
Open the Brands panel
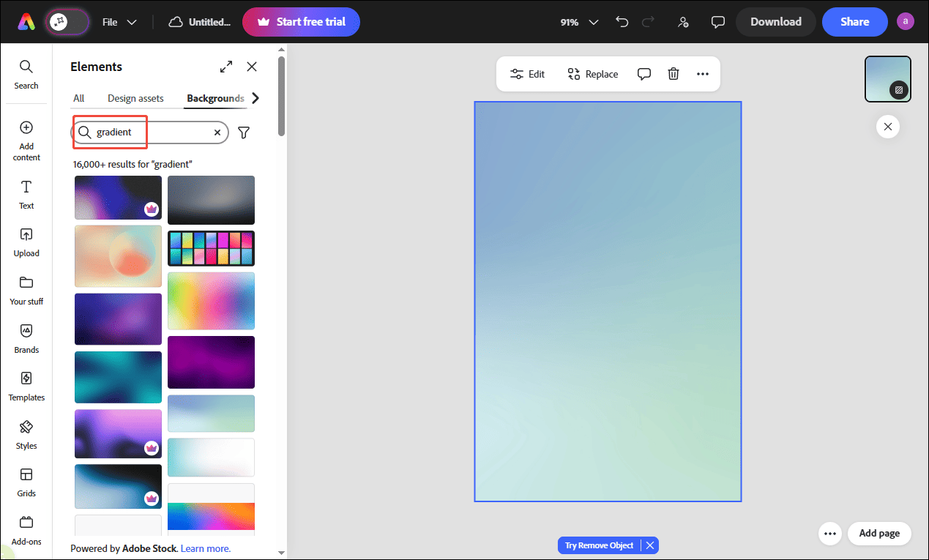(x=26, y=337)
